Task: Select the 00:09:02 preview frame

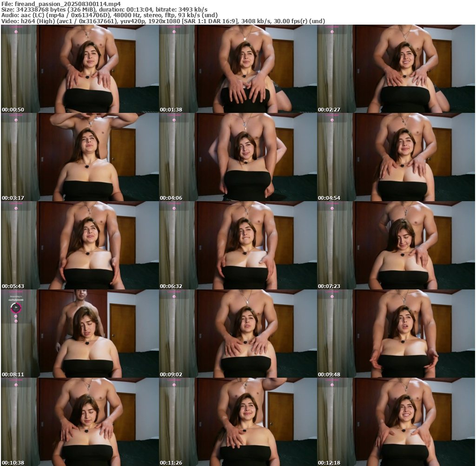Action: pos(238,334)
